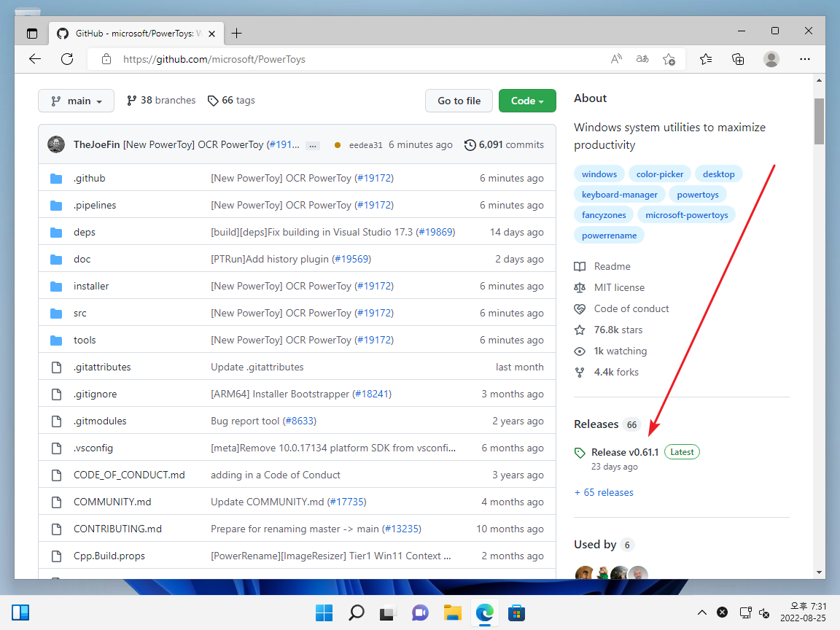Close the GitHub PowerToys tab
840x630 pixels.
pyautogui.click(x=211, y=34)
